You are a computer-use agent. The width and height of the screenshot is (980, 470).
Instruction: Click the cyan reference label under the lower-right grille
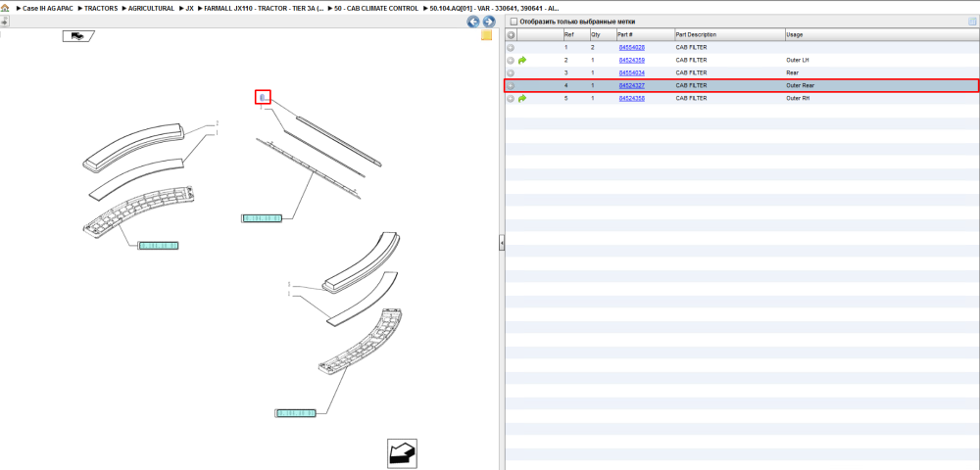click(x=296, y=413)
